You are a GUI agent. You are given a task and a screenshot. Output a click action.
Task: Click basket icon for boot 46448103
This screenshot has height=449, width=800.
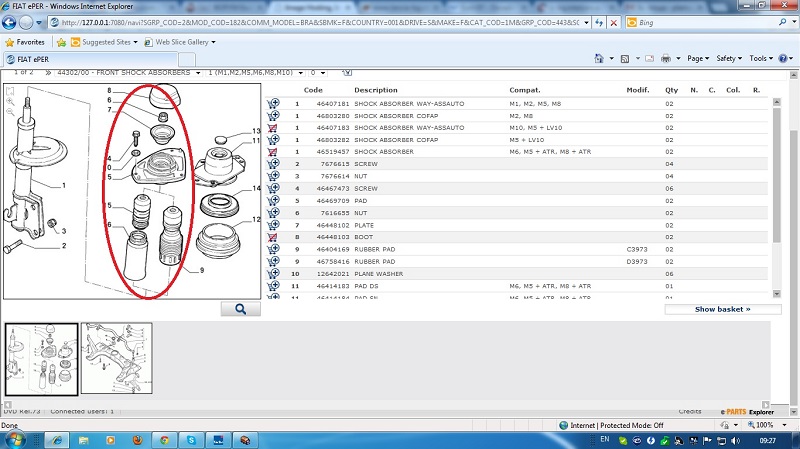272,236
